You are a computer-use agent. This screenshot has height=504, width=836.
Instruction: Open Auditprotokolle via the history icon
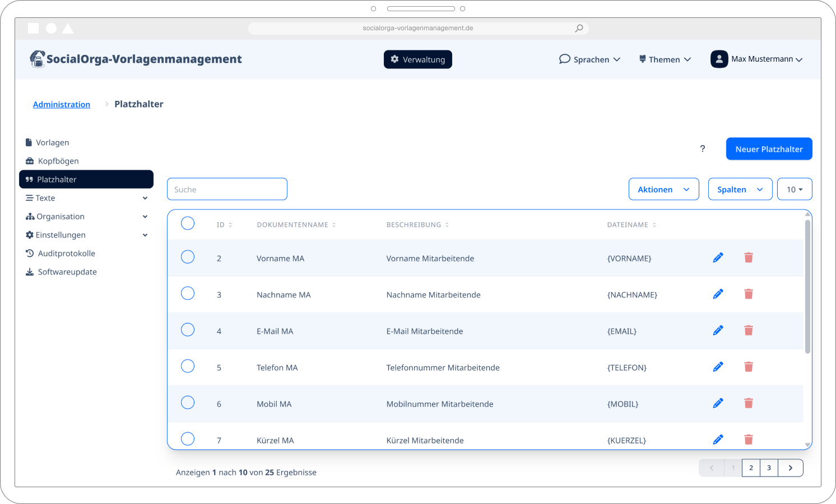[29, 253]
